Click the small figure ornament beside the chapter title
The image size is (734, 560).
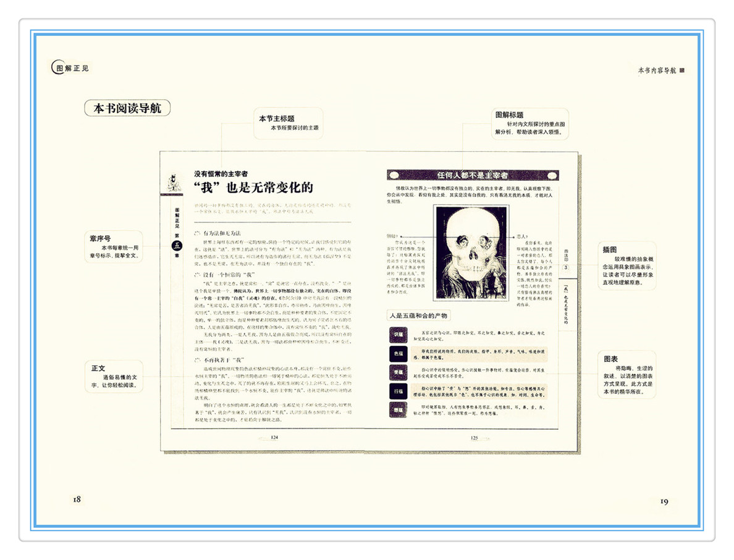click(x=174, y=182)
